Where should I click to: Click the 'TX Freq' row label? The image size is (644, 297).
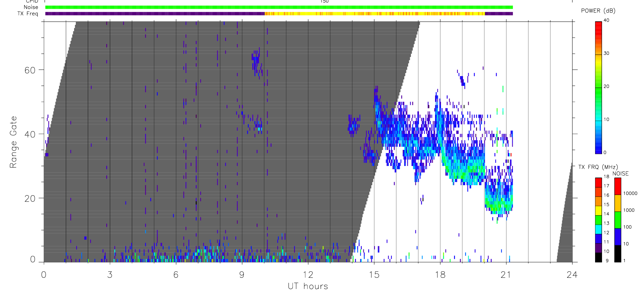coord(28,14)
